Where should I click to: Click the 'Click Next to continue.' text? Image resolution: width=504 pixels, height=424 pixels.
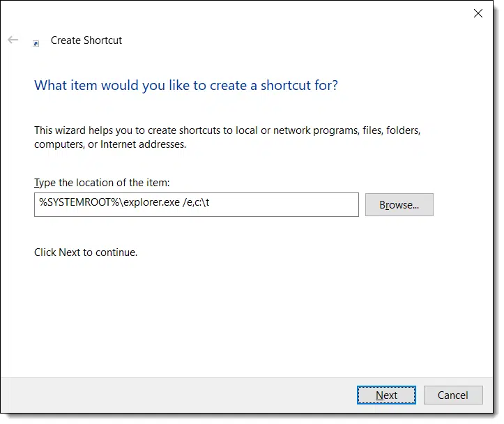[x=86, y=252]
